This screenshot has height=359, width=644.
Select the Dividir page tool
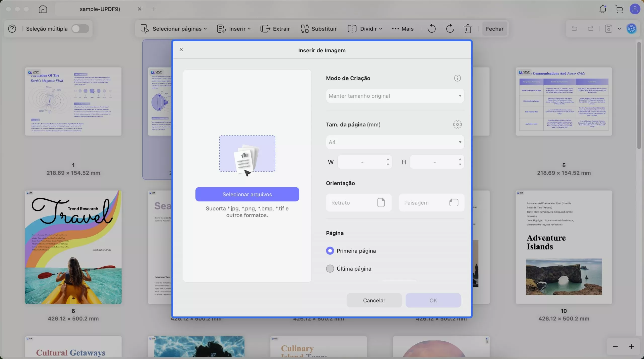364,28
